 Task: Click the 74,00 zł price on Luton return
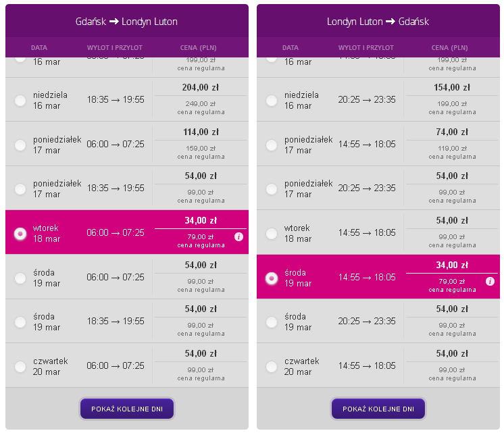click(452, 132)
